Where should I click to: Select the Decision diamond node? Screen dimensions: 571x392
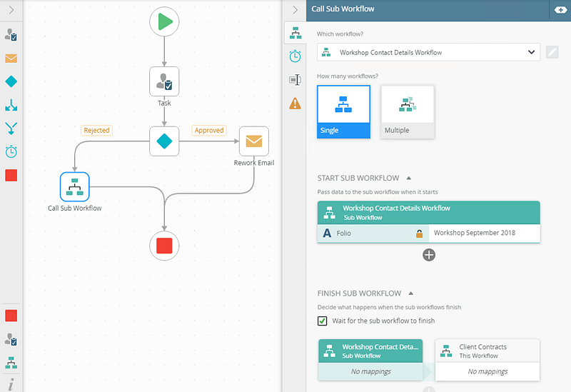click(164, 141)
